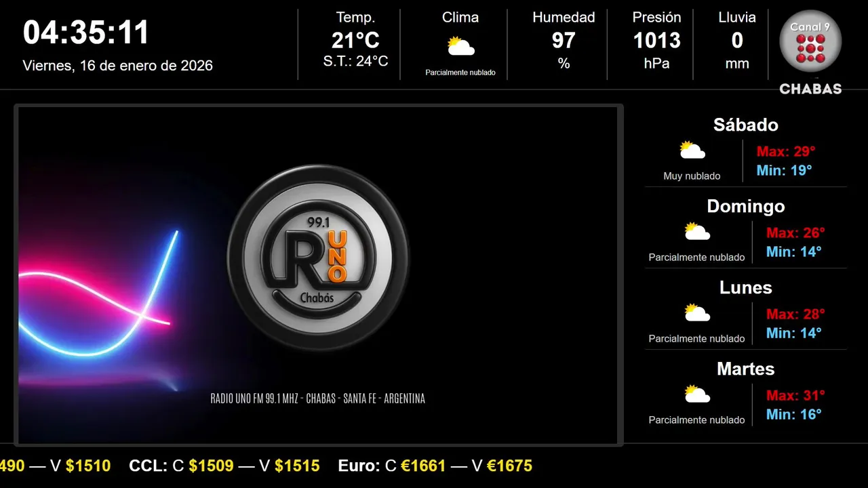Click Sábado Max: 29°
The image size is (868, 488).
click(786, 151)
